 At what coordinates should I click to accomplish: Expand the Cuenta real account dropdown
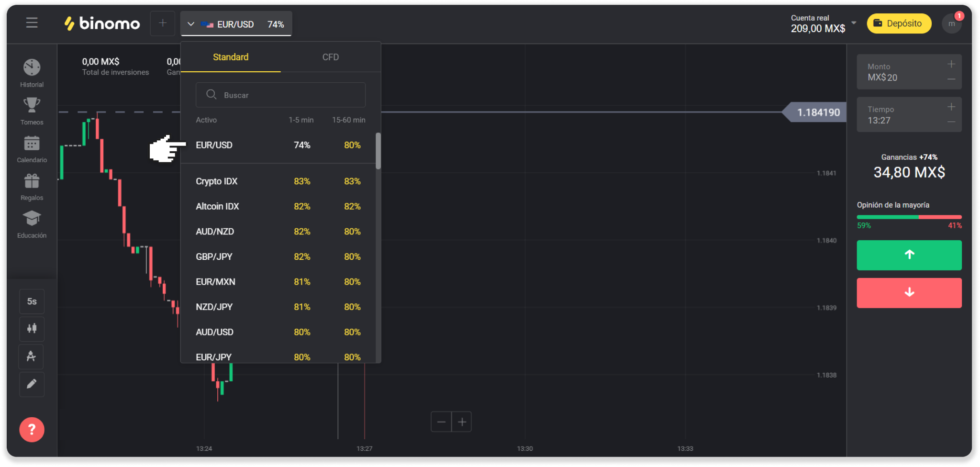(x=854, y=23)
